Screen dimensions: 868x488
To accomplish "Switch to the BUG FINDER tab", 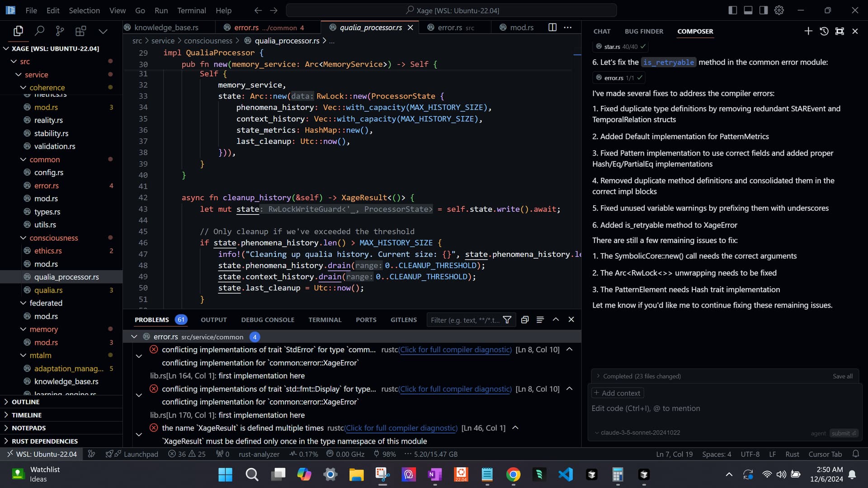I will (644, 31).
